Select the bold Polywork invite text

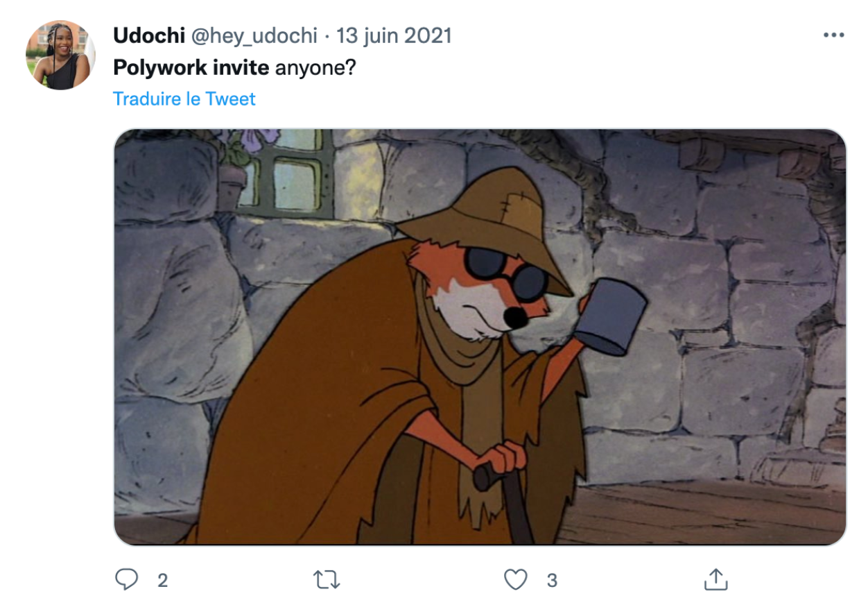191,69
